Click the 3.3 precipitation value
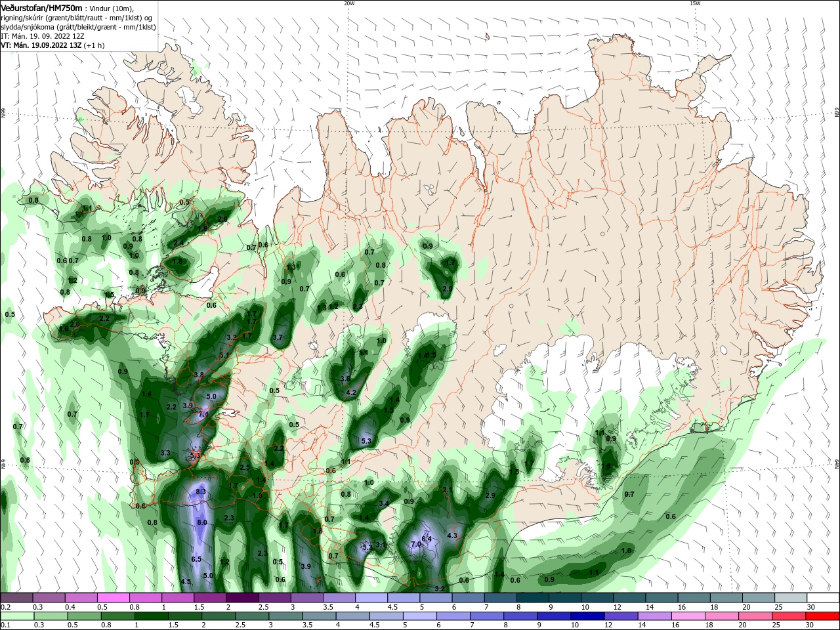 pyautogui.click(x=165, y=453)
